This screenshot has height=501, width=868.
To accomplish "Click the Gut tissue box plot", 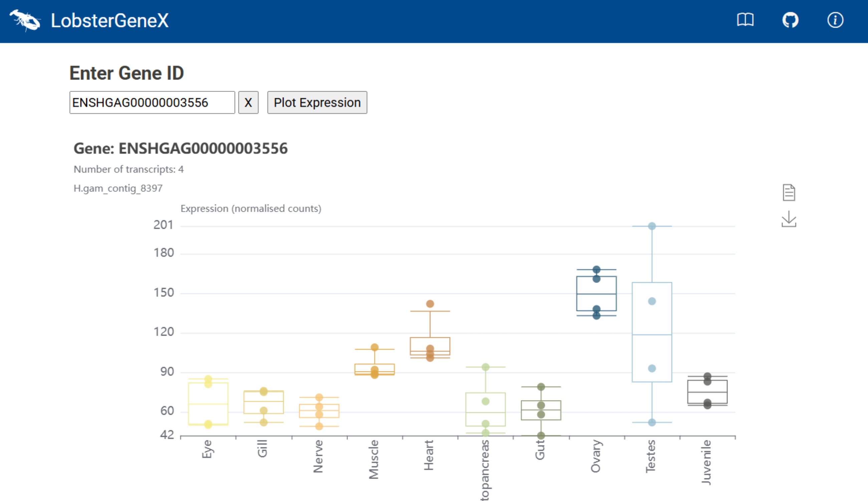I will click(541, 410).
